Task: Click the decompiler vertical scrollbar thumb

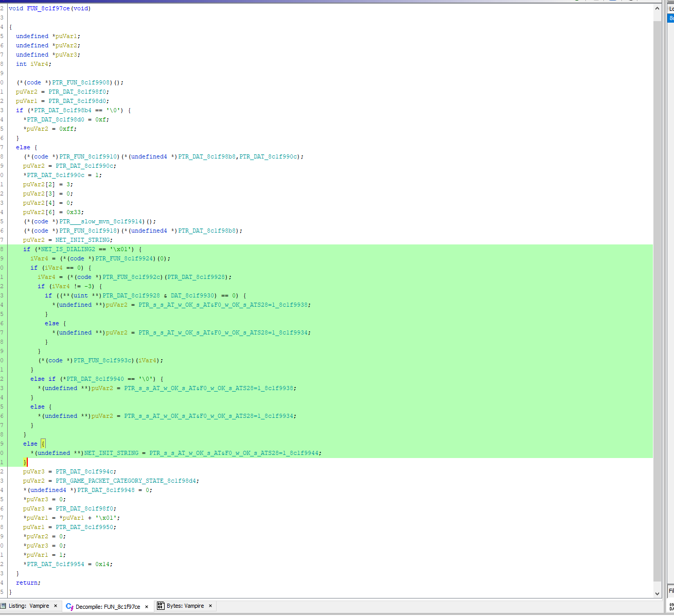Action: pyautogui.click(x=657, y=301)
